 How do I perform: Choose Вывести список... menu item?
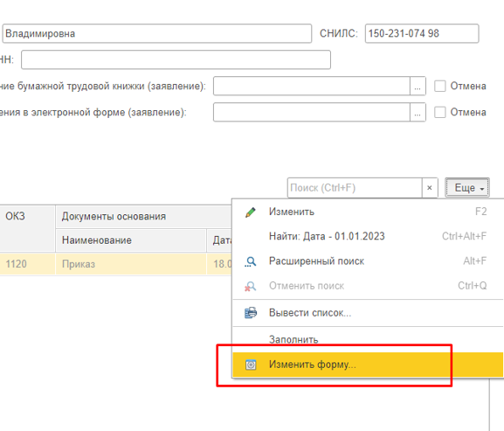click(x=368, y=313)
